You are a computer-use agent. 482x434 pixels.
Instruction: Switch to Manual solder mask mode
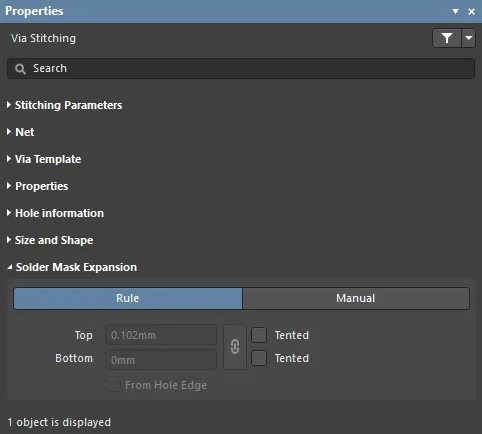pyautogui.click(x=356, y=298)
